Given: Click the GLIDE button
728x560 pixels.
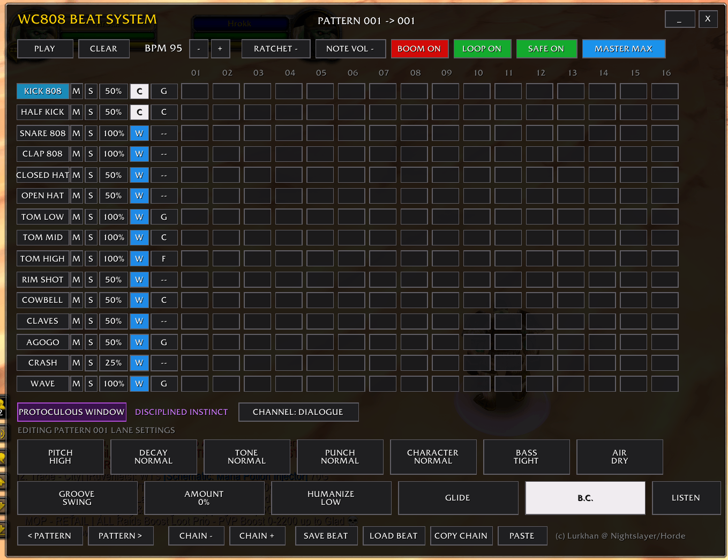Looking at the screenshot, I should (458, 498).
